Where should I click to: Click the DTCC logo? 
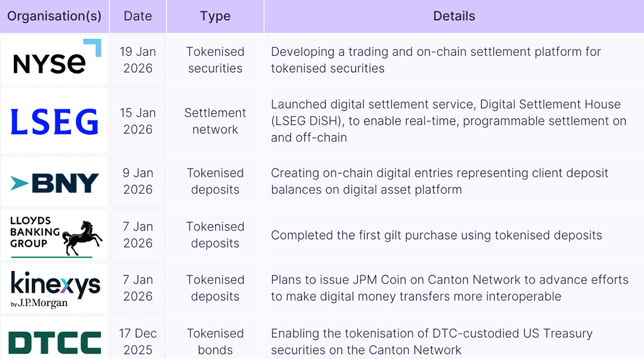[x=55, y=343]
